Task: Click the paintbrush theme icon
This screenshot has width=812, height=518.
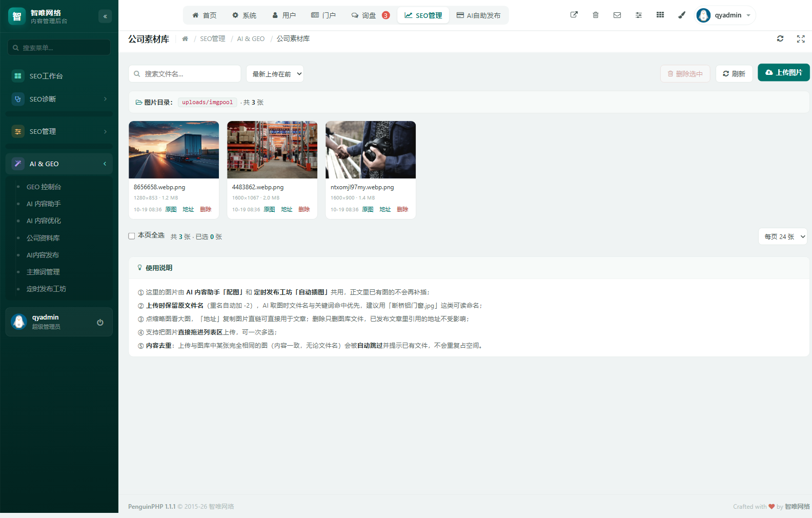Action: tap(682, 15)
